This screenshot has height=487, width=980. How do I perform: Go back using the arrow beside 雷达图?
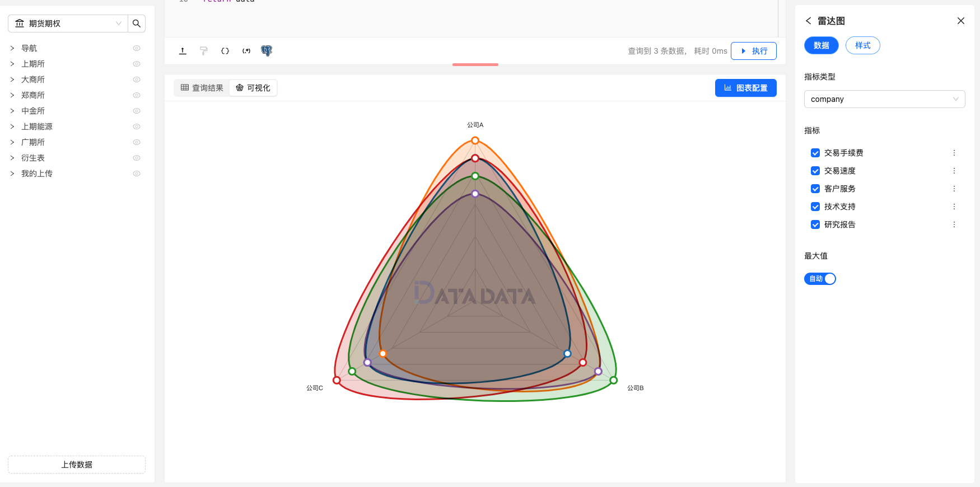pyautogui.click(x=808, y=21)
